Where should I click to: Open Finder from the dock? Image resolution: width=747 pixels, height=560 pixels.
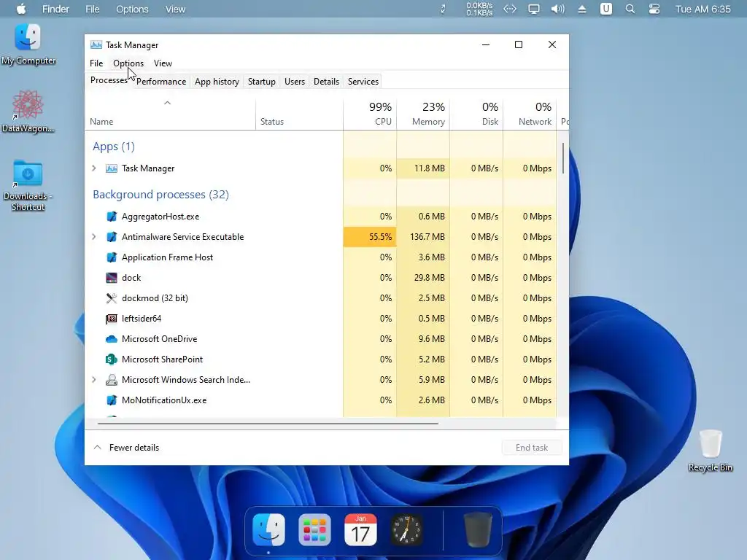[268, 529]
